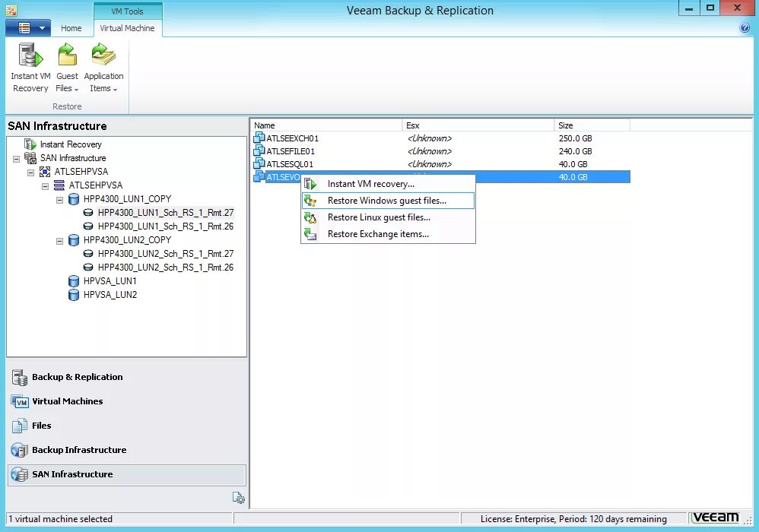
Task: Select the ATLSEEXCH01 virtual machine row
Action: coord(440,138)
